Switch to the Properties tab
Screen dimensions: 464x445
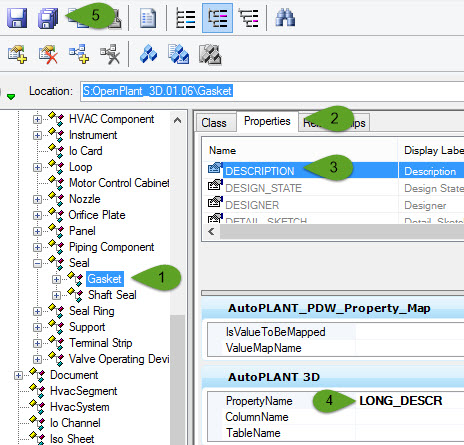tap(267, 121)
